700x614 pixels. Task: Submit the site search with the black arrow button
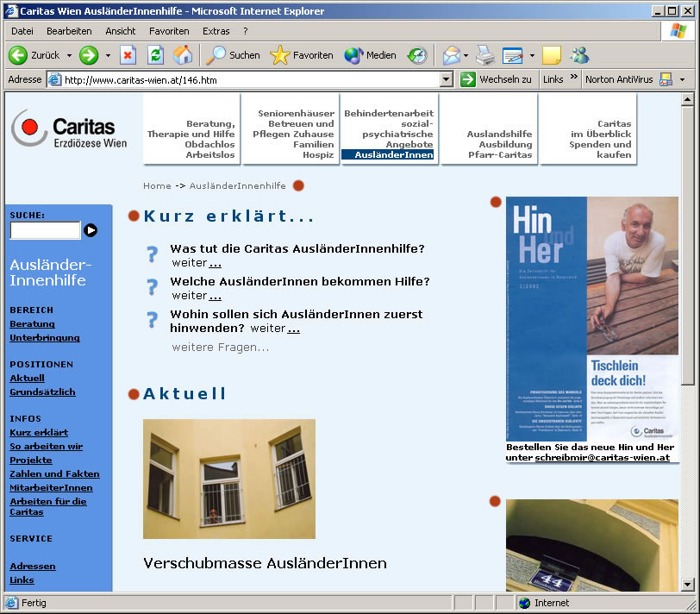click(91, 230)
